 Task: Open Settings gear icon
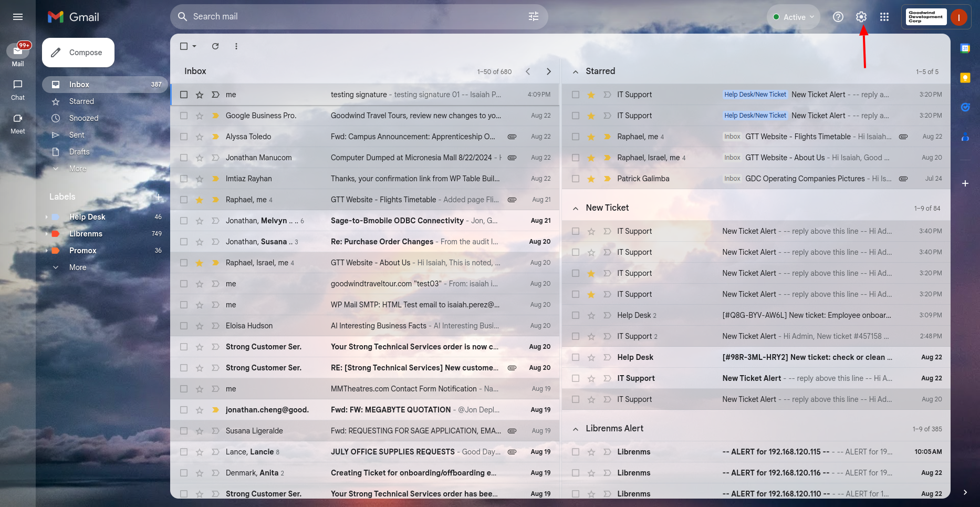click(861, 17)
